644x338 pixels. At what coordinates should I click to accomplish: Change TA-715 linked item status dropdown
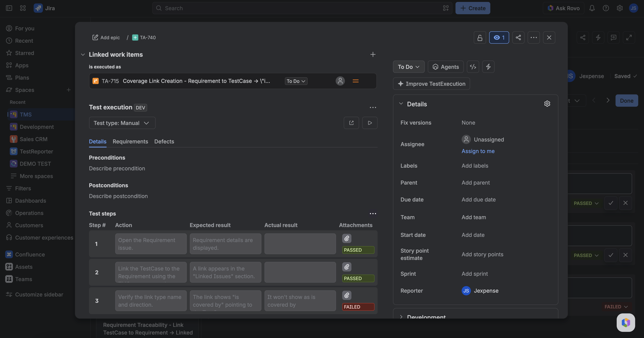point(296,81)
